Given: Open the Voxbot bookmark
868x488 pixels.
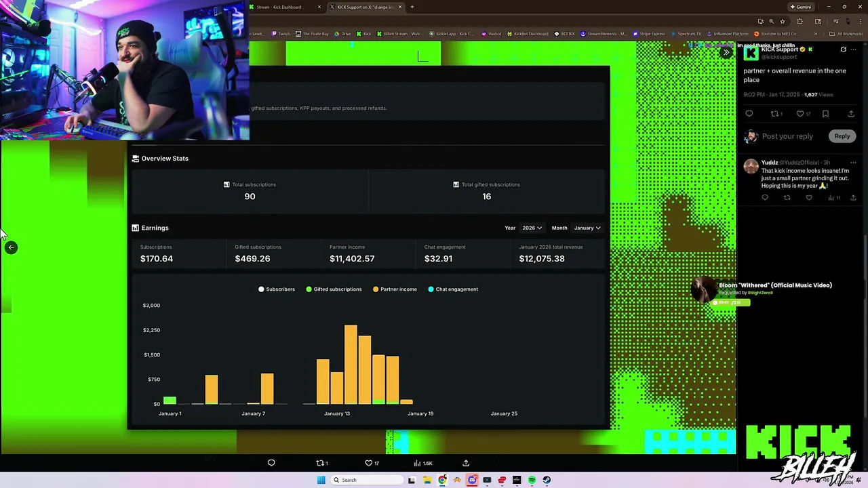Looking at the screenshot, I should (x=492, y=34).
